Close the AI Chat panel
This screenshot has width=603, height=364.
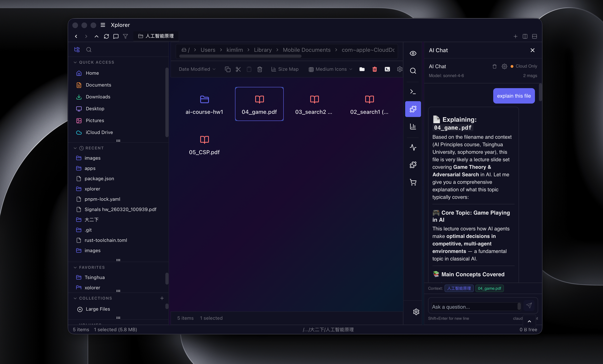pyautogui.click(x=532, y=50)
